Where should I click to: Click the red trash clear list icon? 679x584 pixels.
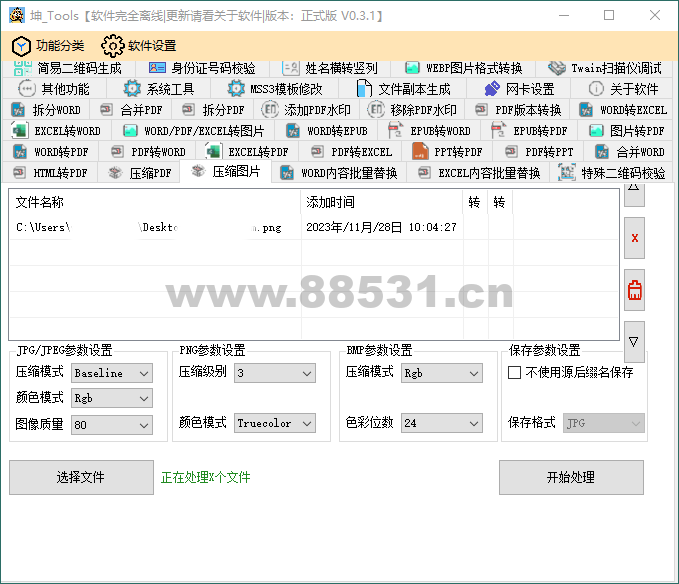click(x=634, y=290)
